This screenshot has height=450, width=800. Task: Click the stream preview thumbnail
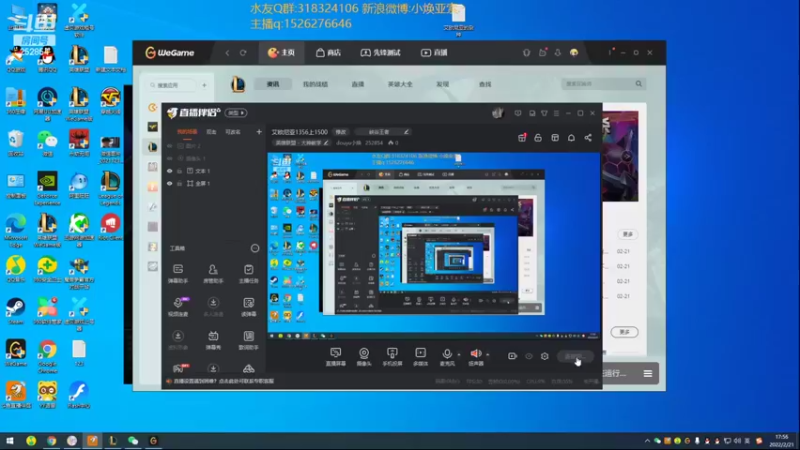coord(434,246)
